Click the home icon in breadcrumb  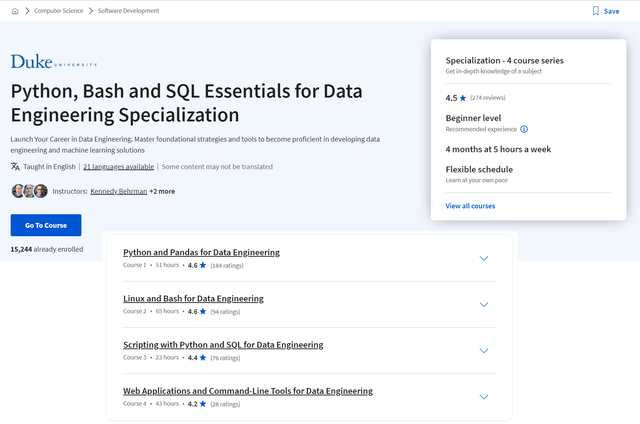15,11
